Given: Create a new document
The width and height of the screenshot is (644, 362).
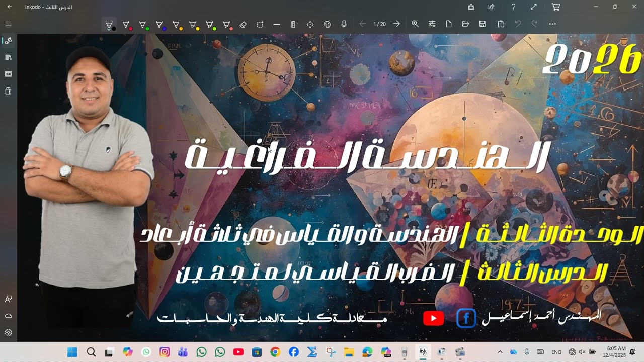Looking at the screenshot, I should (449, 24).
